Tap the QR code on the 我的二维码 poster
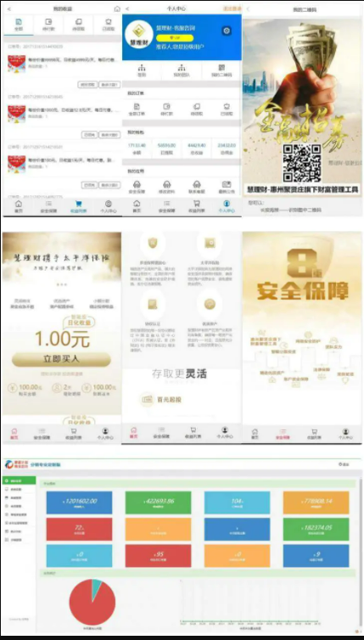 301,163
